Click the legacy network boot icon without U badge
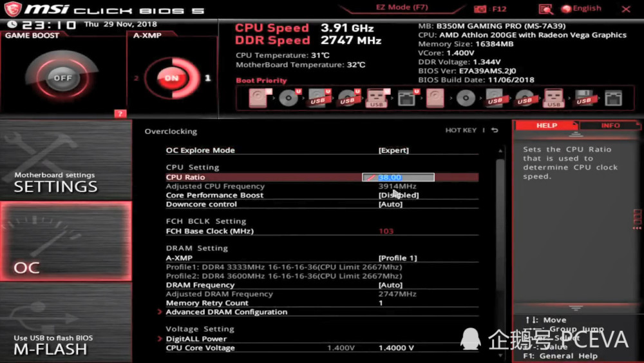The height and width of the screenshot is (363, 644). [x=613, y=98]
